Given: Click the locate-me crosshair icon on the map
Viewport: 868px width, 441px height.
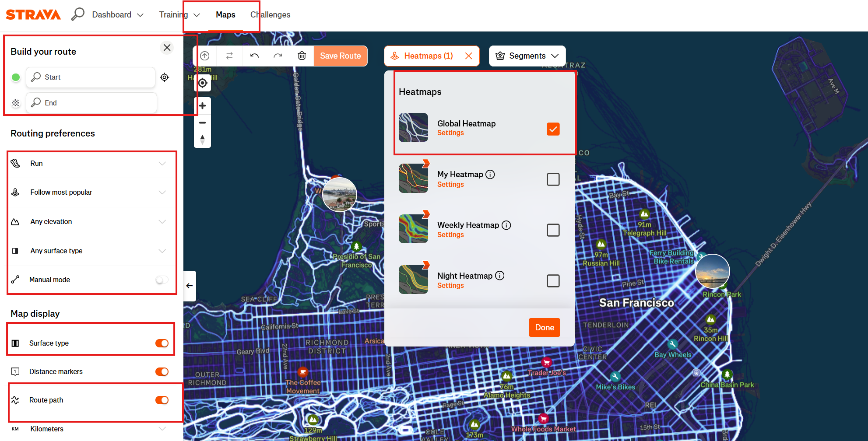Looking at the screenshot, I should point(202,83).
